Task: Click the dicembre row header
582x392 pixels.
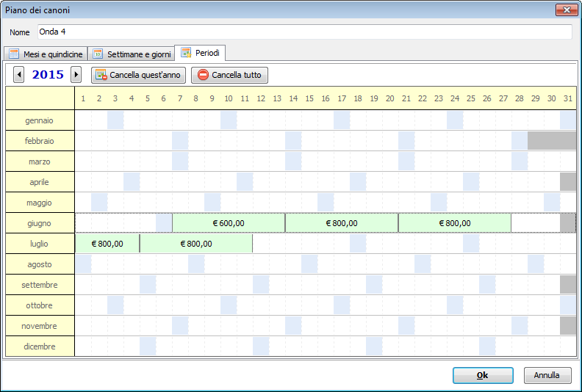Action: tap(40, 346)
